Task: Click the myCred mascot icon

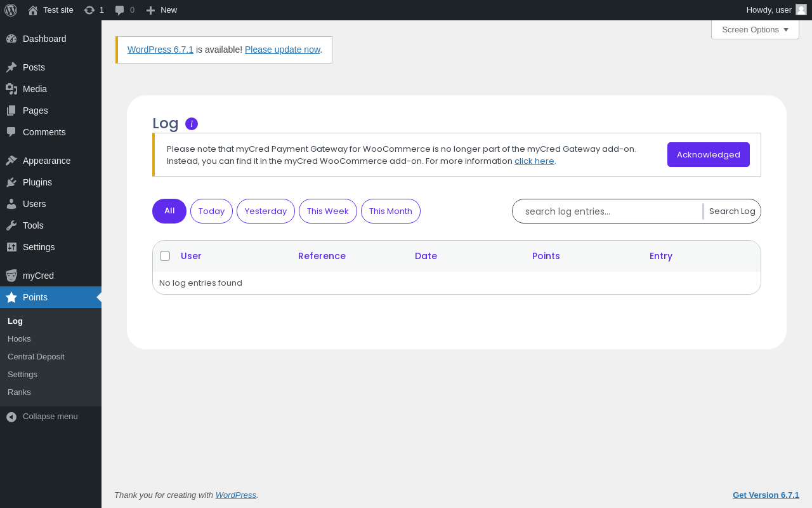Action: click(11, 276)
